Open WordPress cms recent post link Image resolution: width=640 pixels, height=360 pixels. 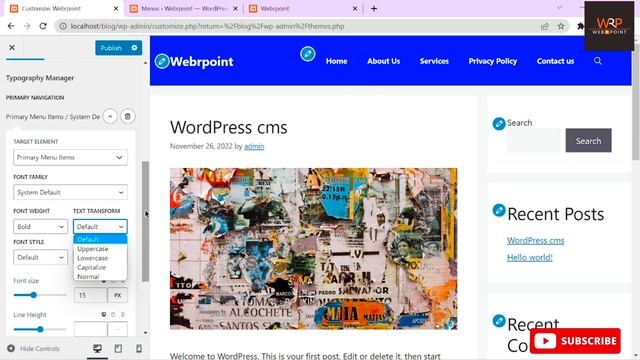pyautogui.click(x=536, y=240)
